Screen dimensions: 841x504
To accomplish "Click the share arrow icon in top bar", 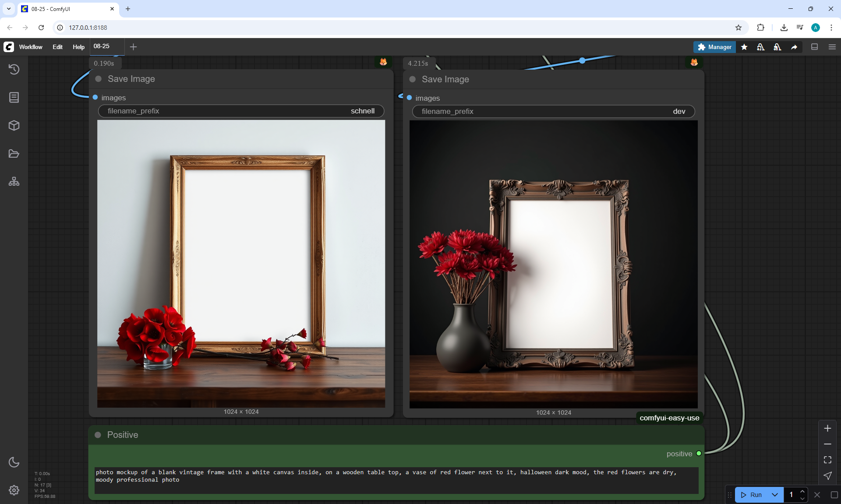I will pyautogui.click(x=794, y=47).
